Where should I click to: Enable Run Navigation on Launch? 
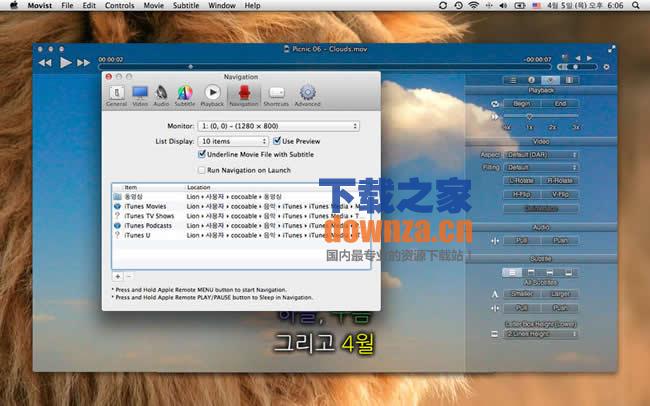[x=201, y=170]
